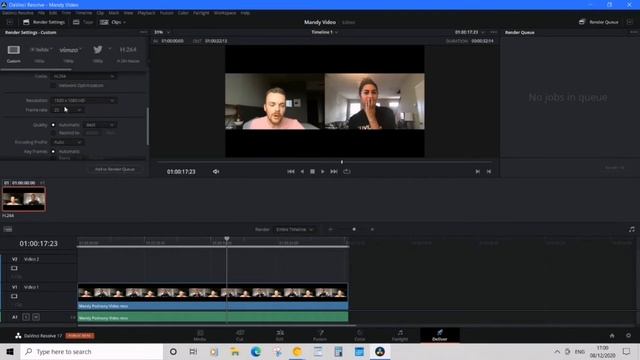
Task: Select the H.264 clip thumbnail
Action: pos(24,199)
